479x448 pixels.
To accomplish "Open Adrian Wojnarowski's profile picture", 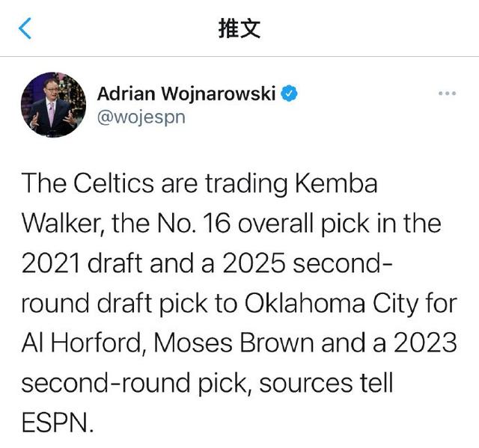I will coord(53,105).
